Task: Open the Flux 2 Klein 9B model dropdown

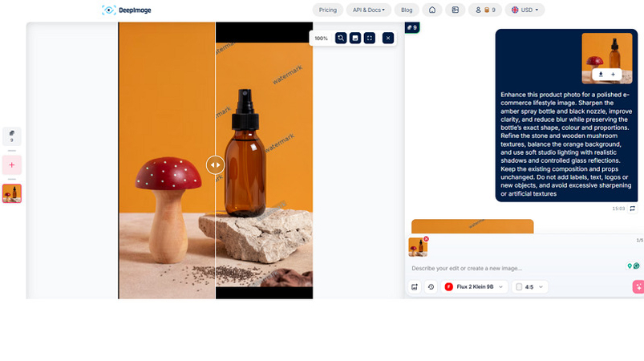Action: [x=474, y=286]
